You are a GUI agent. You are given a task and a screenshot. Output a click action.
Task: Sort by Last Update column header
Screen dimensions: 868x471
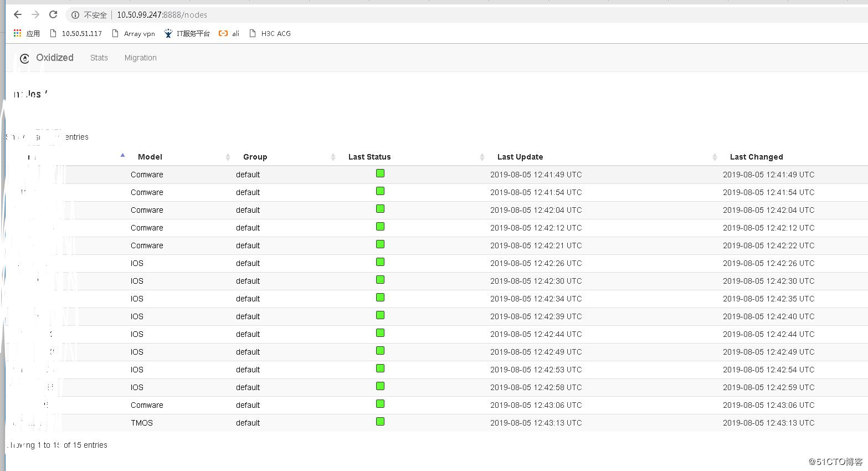click(x=520, y=157)
